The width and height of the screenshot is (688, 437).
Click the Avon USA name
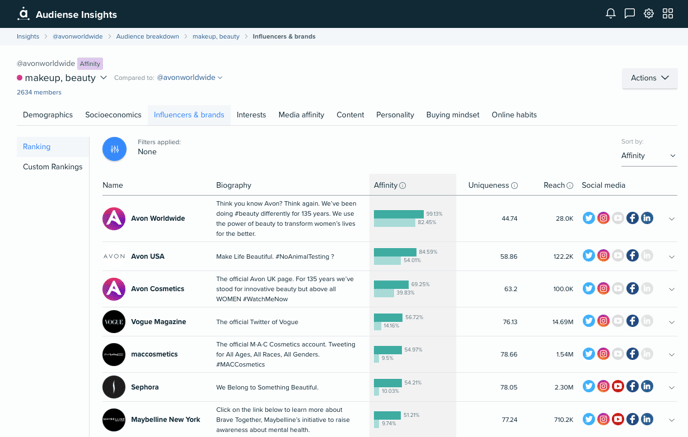[x=147, y=256]
